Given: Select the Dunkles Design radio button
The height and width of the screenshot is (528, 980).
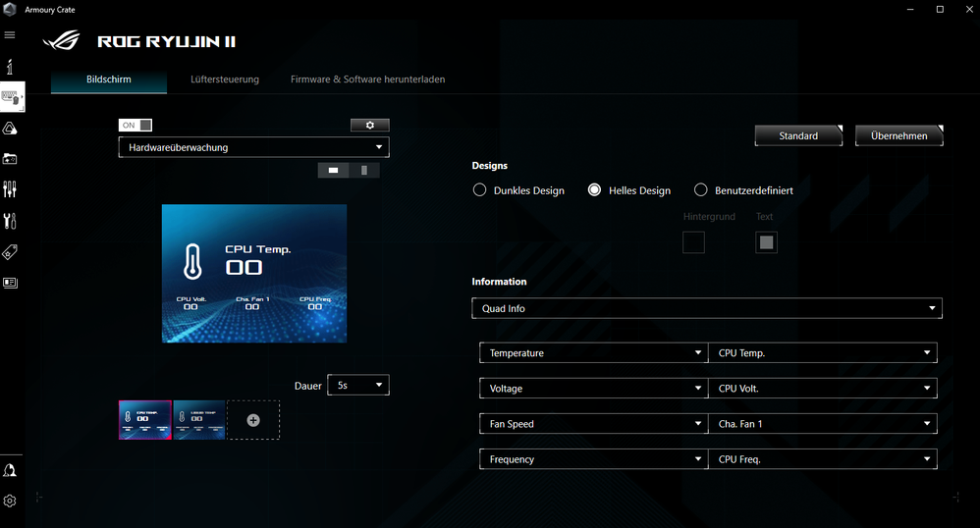Looking at the screenshot, I should point(479,190).
